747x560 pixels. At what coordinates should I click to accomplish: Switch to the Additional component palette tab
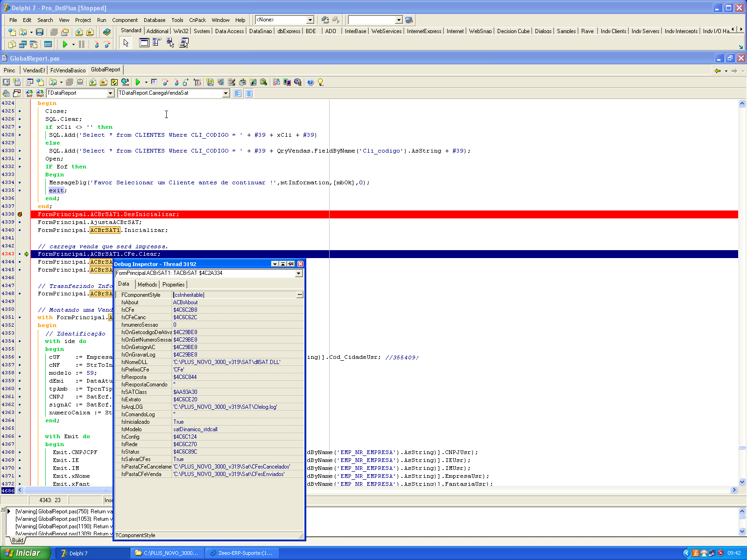(x=157, y=31)
